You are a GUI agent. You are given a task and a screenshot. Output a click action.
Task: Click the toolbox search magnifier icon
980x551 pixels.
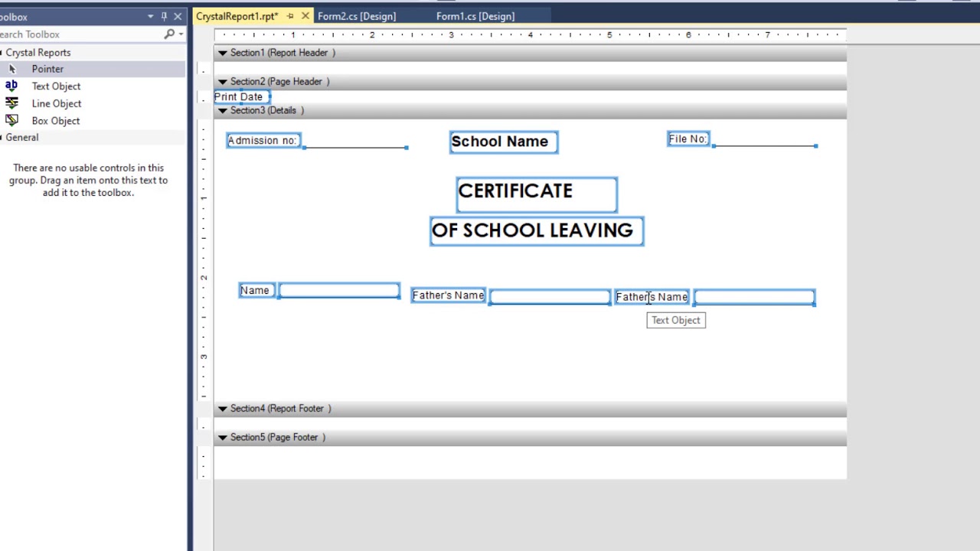[x=169, y=34]
